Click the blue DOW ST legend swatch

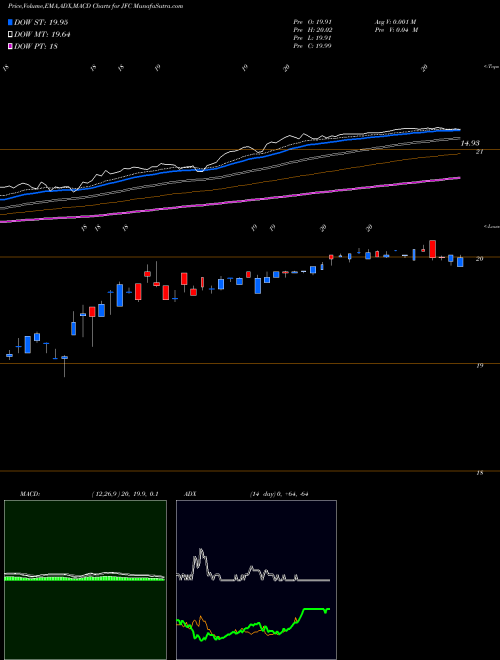pyautogui.click(x=11, y=22)
